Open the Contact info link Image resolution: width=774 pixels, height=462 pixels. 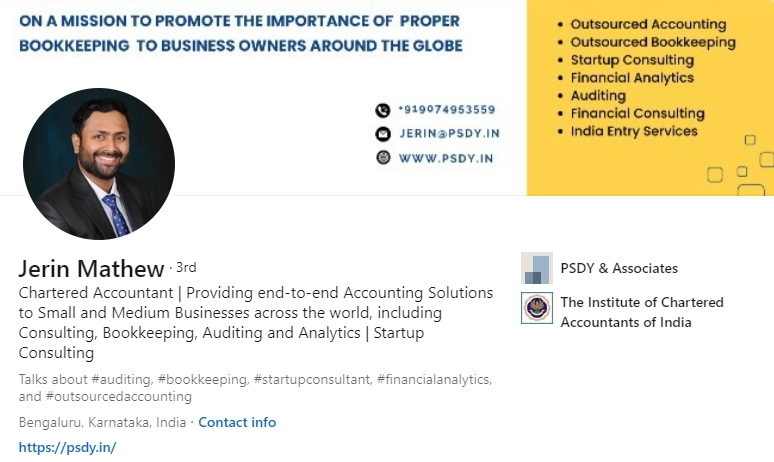(237, 422)
